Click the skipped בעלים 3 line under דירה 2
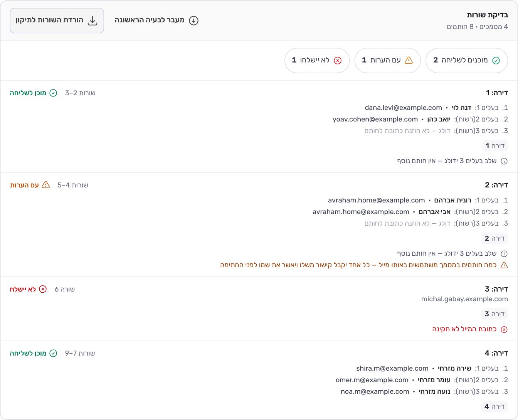 [436, 223]
